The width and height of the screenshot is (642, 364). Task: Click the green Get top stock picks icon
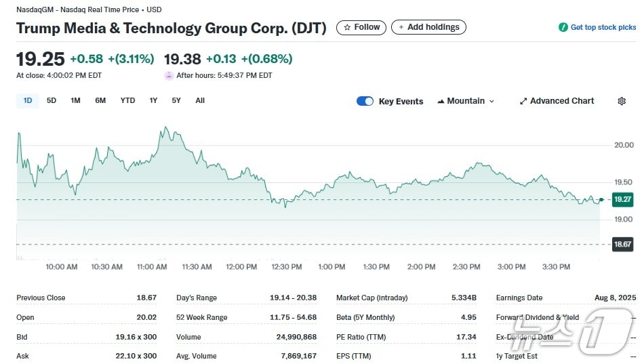[563, 28]
